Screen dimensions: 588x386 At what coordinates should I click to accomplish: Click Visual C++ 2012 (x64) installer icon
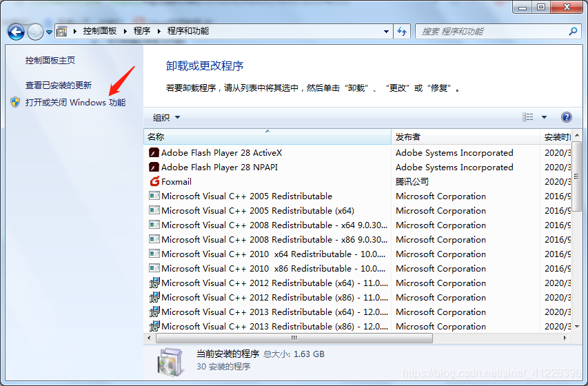click(154, 283)
